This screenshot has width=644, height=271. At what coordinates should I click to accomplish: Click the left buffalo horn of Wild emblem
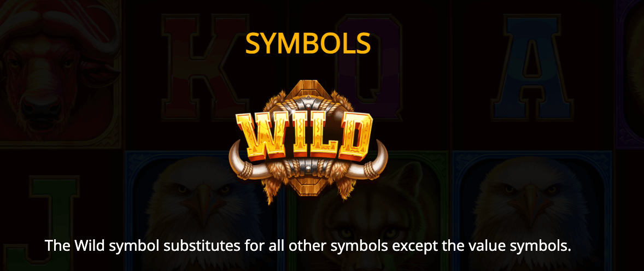click(x=241, y=161)
